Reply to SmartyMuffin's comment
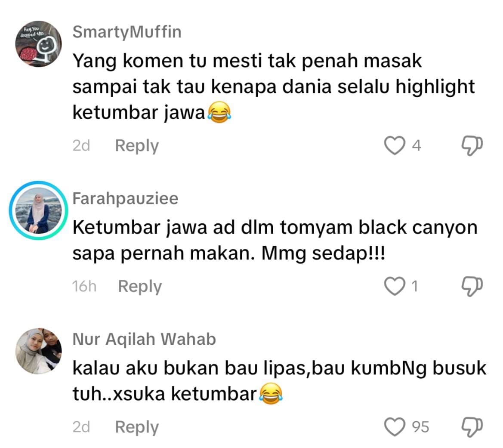The image size is (503, 448). tap(137, 146)
